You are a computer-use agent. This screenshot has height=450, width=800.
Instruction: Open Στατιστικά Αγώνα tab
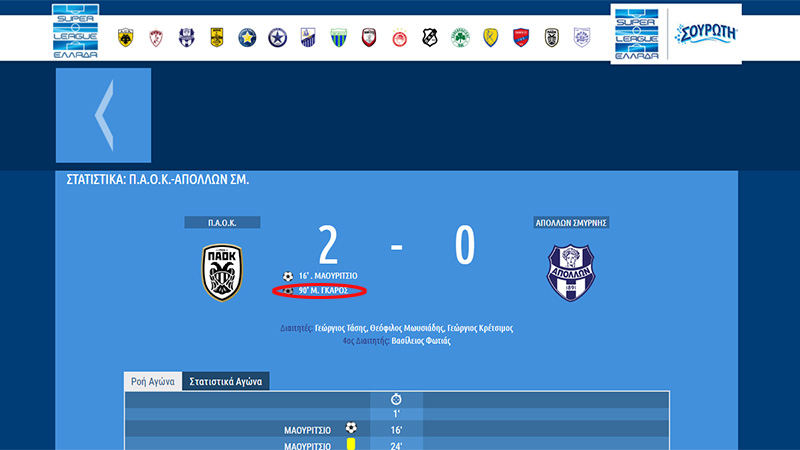tap(226, 382)
